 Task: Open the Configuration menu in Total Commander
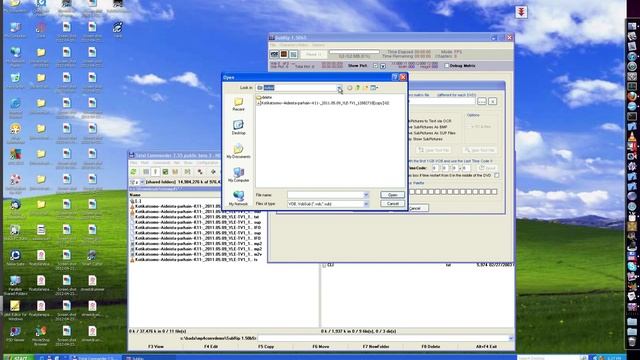click(x=207, y=163)
